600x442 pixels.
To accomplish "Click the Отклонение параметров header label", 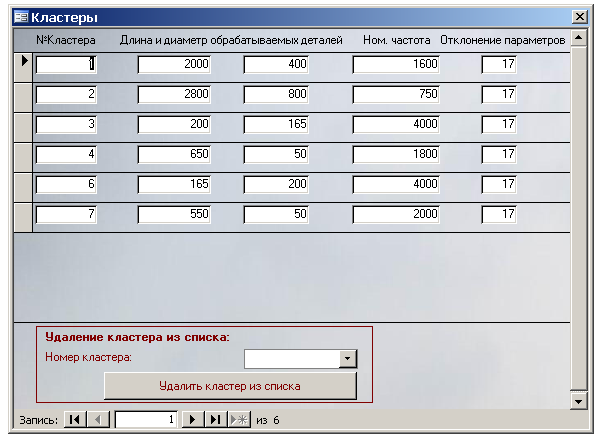I will click(503, 40).
